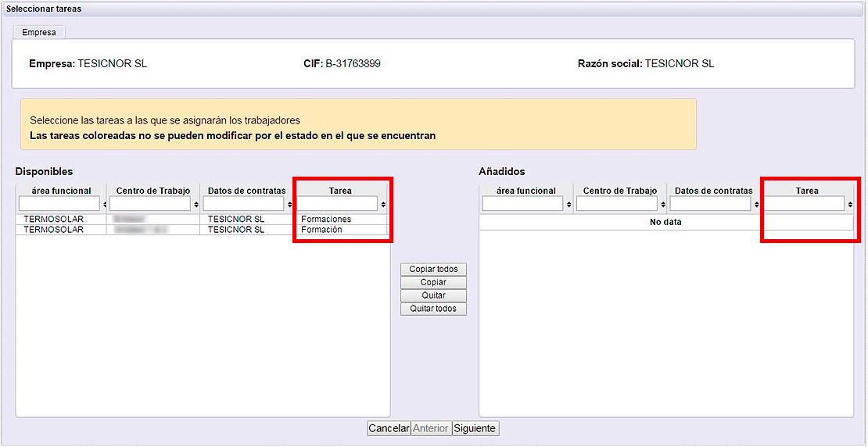868x447 pixels.
Task: Click the Copiar todos button
Action: point(433,270)
